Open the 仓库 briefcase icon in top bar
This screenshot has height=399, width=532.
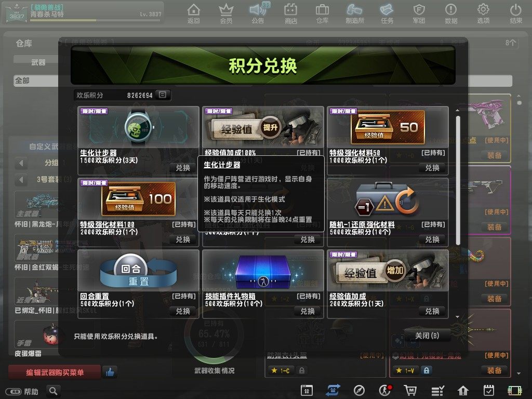tap(322, 14)
